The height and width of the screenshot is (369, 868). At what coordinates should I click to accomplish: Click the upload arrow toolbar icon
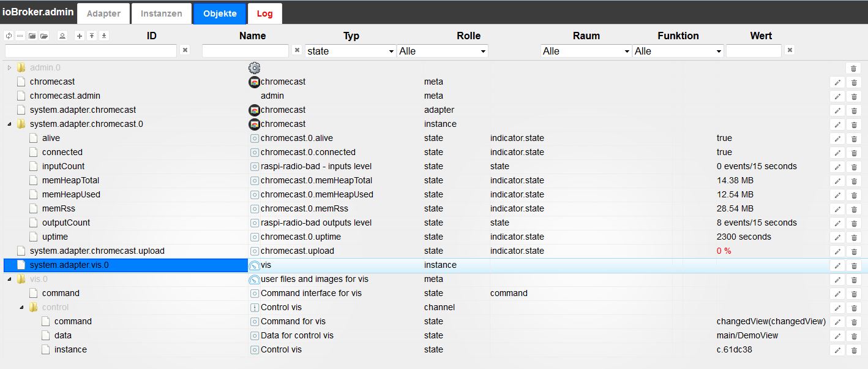pyautogui.click(x=91, y=36)
